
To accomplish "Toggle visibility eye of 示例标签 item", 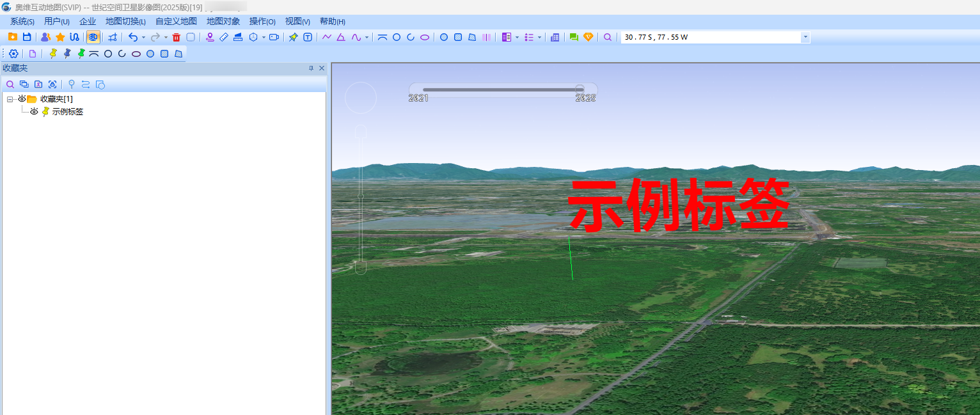I will pos(35,111).
